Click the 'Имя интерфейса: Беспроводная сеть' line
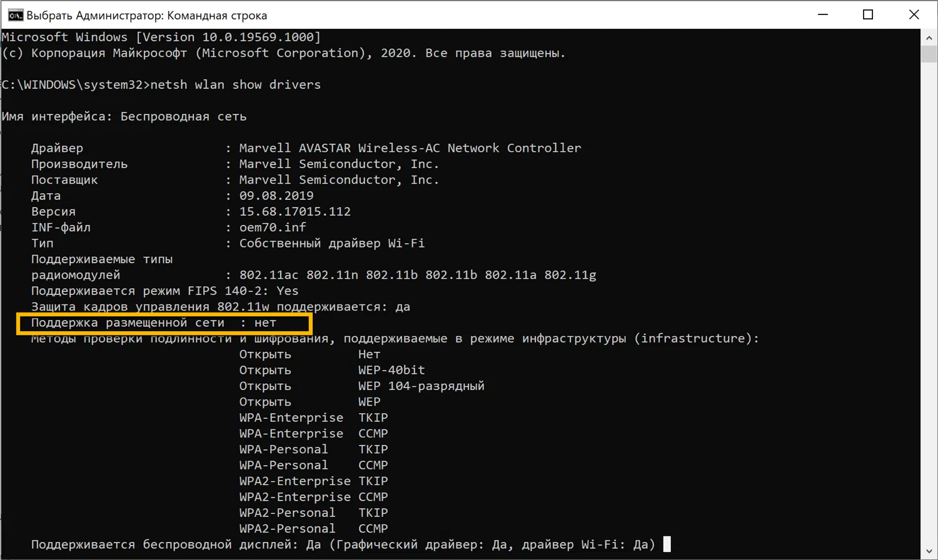938x560 pixels. (124, 117)
